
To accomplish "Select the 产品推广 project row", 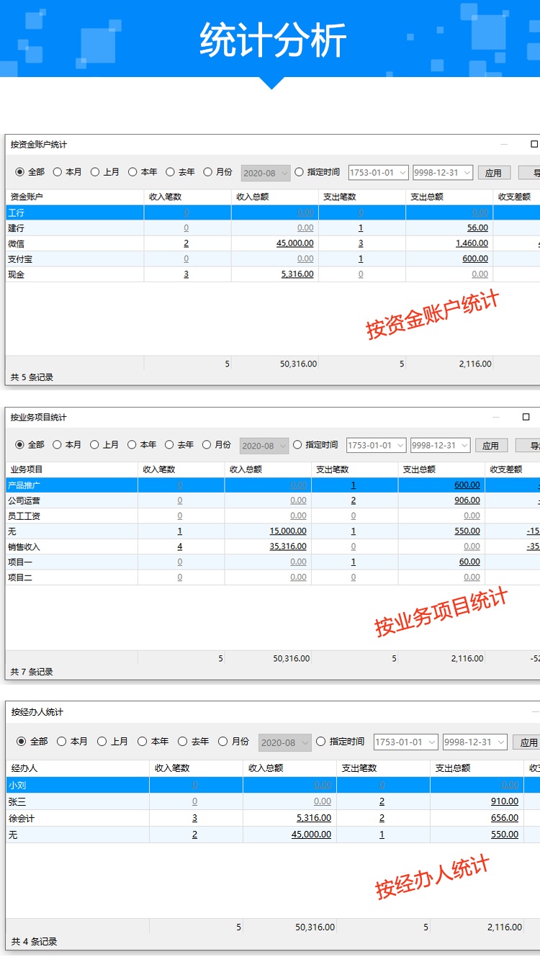I will pos(273,485).
